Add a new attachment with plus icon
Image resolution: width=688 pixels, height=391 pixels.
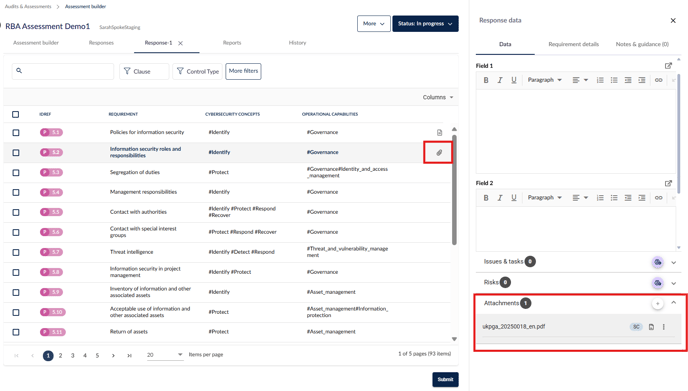657,303
